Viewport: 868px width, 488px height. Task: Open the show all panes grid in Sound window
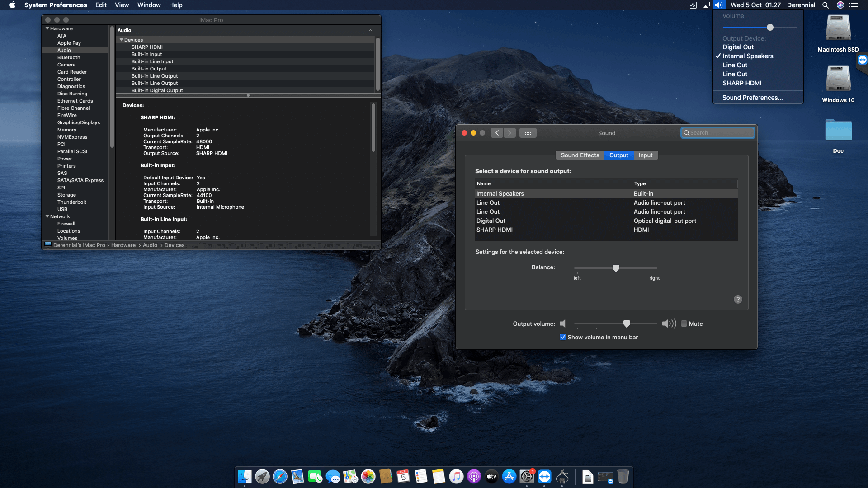click(x=528, y=132)
